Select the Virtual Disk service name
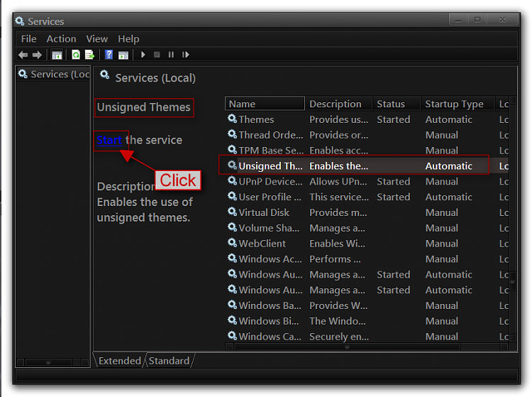Image resolution: width=532 pixels, height=397 pixels. [264, 212]
